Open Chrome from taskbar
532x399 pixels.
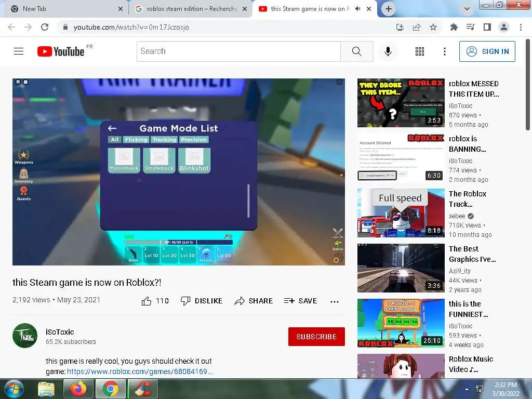[x=110, y=389]
